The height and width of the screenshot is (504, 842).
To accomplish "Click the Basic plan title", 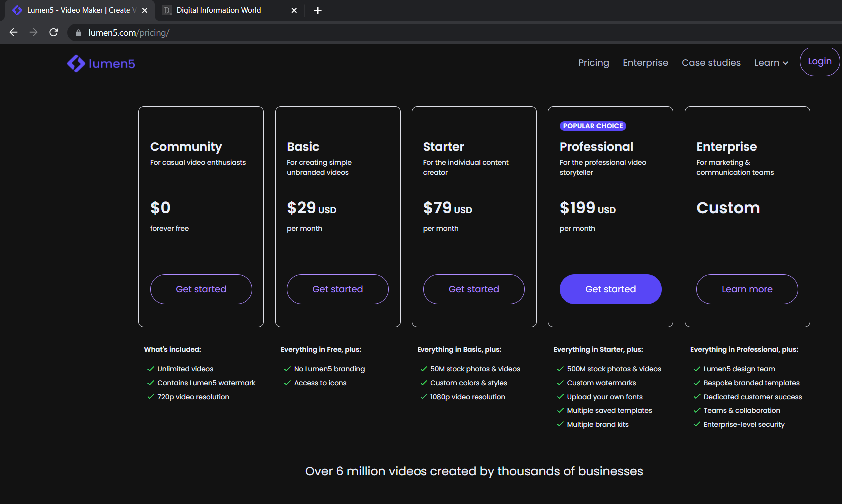I will (x=303, y=147).
